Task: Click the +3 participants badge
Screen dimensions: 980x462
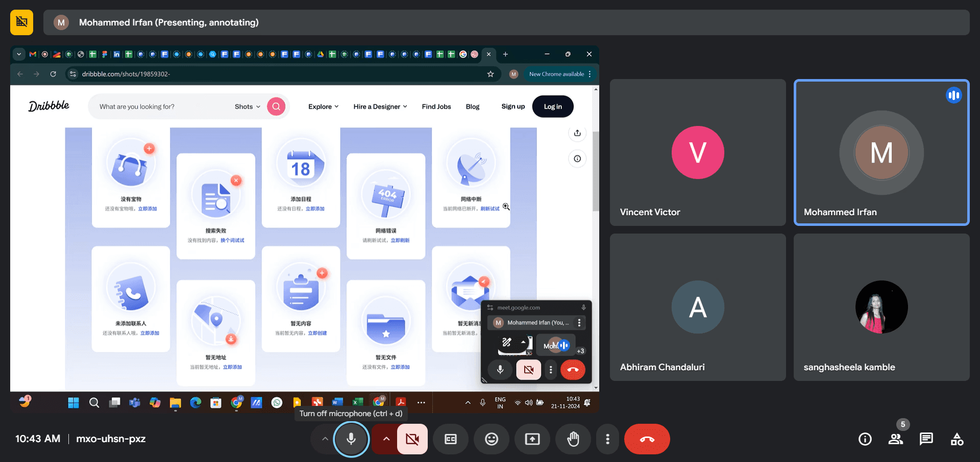Action: 580,351
